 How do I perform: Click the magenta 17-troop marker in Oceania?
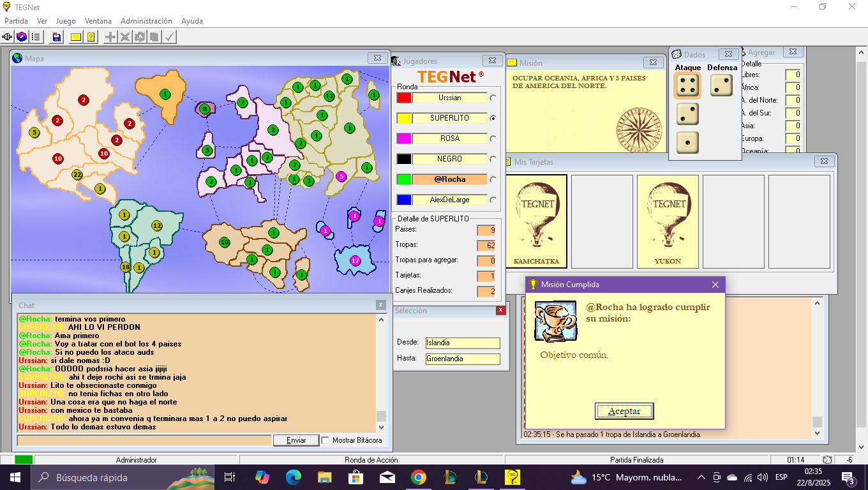pyautogui.click(x=355, y=261)
